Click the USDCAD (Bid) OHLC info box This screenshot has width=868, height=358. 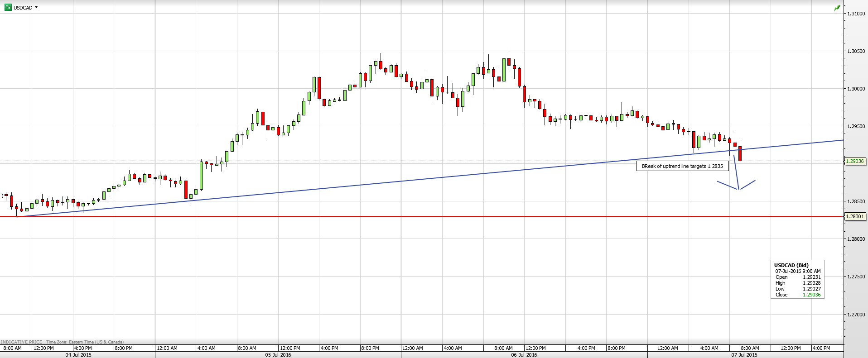pos(797,279)
